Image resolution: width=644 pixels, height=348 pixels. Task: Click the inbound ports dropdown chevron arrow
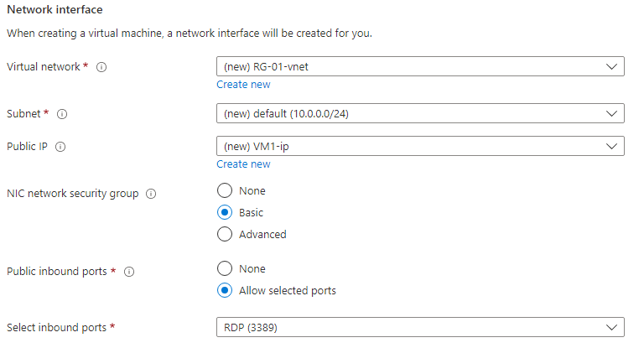(611, 327)
